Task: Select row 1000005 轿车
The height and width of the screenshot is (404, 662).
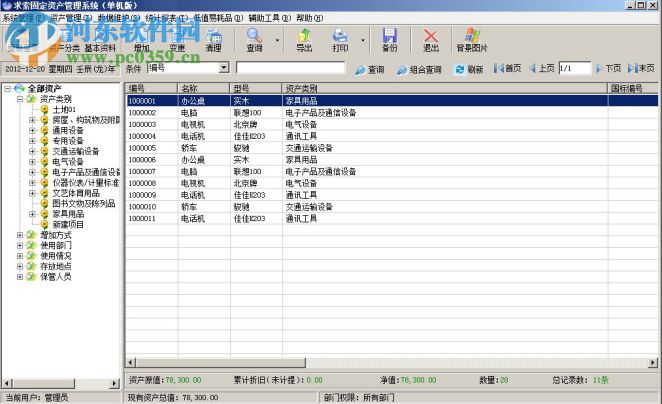Action: pos(392,148)
